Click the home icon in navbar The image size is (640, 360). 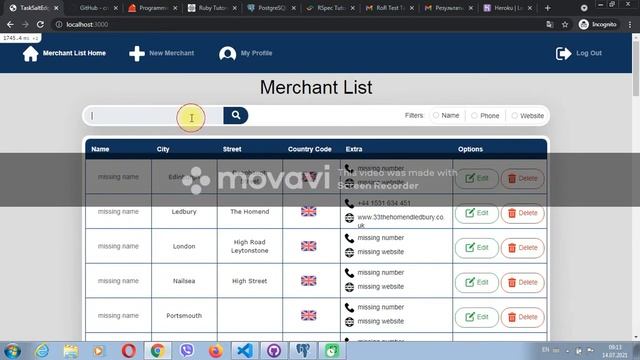[31, 53]
